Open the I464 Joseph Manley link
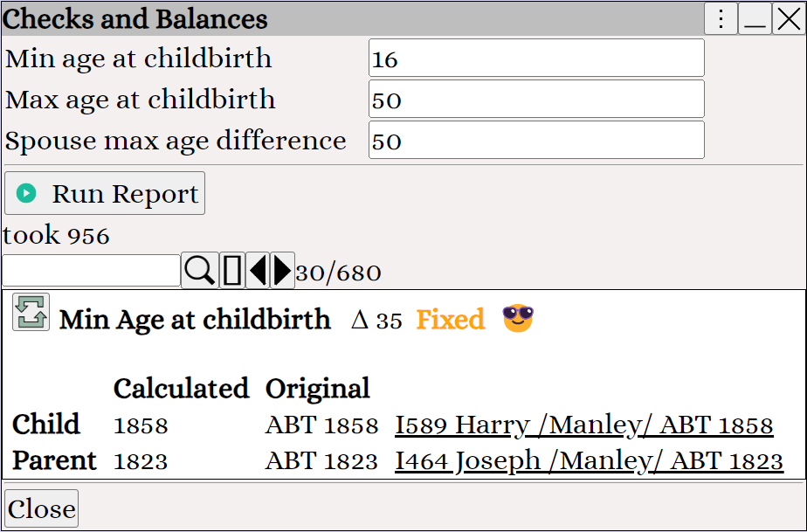Viewport: 807px width, 532px height. coord(589,461)
